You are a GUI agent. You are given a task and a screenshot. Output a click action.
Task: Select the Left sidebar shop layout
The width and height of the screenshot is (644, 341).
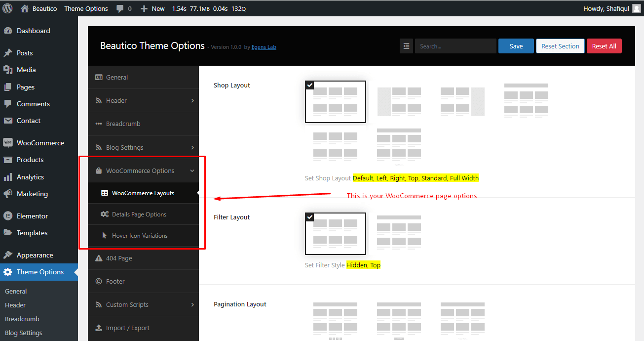(x=399, y=102)
